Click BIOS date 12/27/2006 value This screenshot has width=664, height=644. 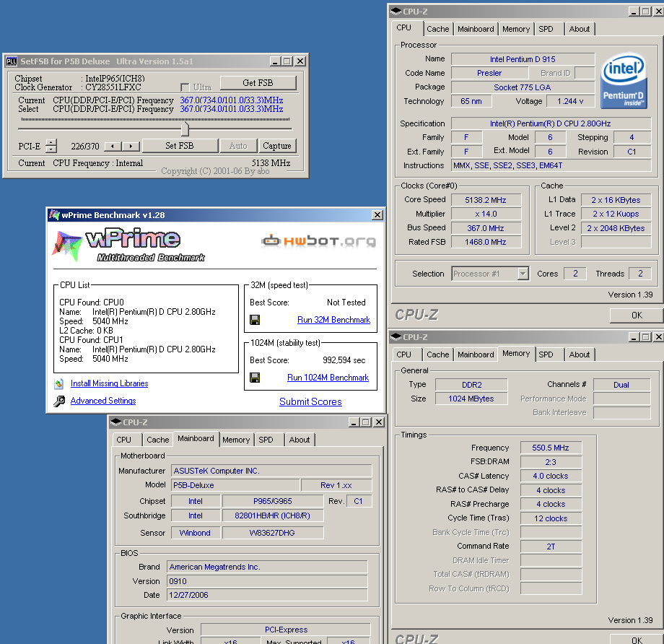pyautogui.click(x=267, y=595)
